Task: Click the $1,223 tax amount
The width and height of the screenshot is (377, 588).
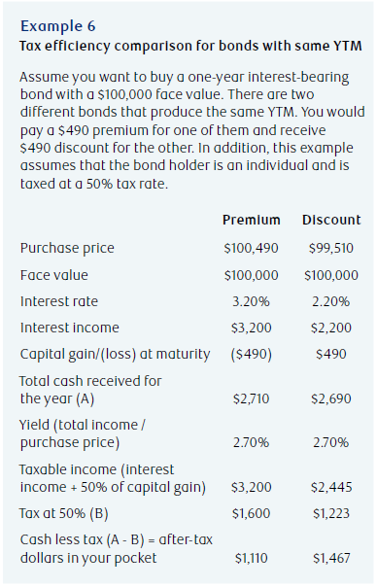Action: click(331, 513)
